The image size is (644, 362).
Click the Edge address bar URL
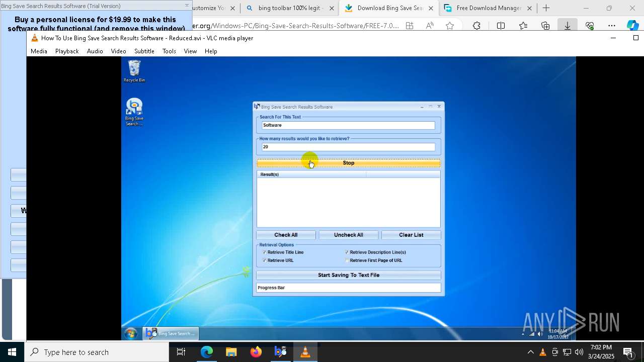[x=296, y=26]
